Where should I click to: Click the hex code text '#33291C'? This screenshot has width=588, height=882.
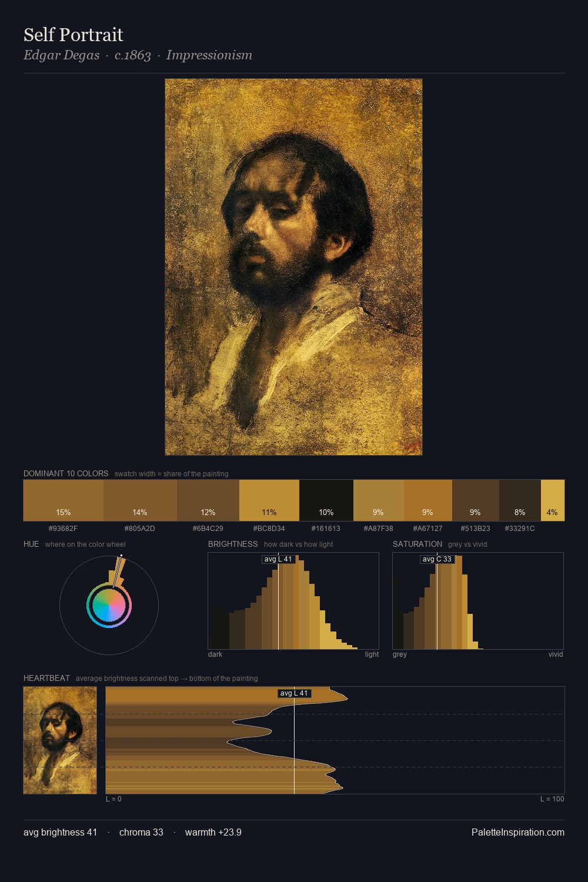tap(520, 529)
